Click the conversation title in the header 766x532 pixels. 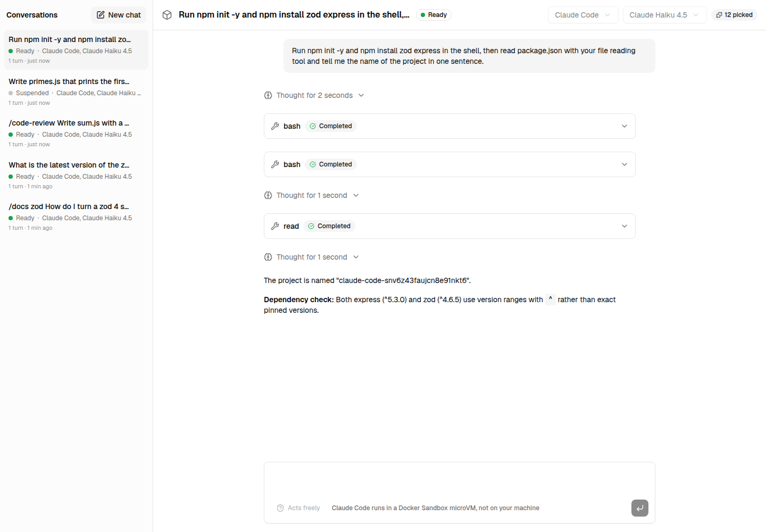[294, 15]
